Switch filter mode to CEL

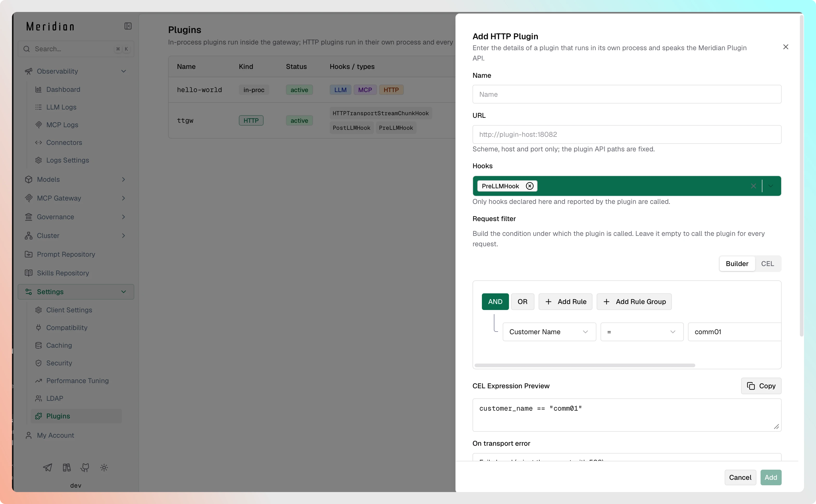click(x=767, y=264)
